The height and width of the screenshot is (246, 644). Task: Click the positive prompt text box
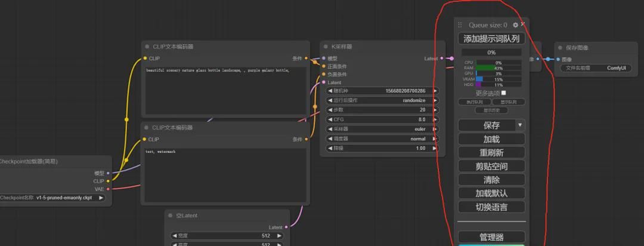[x=225, y=90]
